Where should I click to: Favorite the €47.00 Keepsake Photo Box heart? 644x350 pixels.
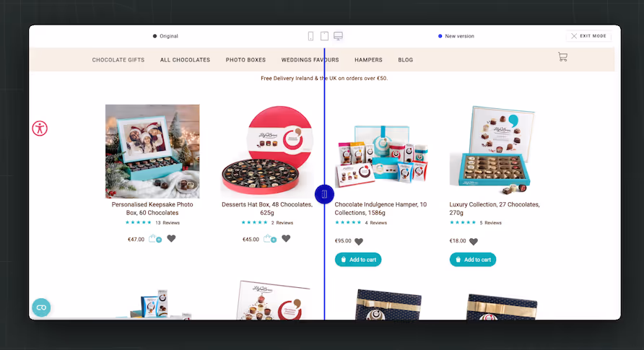click(x=171, y=238)
